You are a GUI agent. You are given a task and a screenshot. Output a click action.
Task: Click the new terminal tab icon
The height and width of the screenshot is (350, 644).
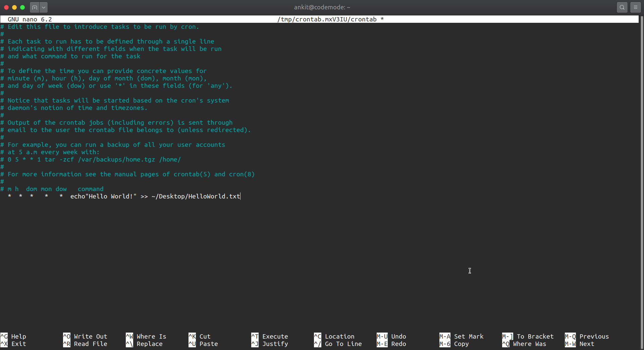click(x=35, y=7)
